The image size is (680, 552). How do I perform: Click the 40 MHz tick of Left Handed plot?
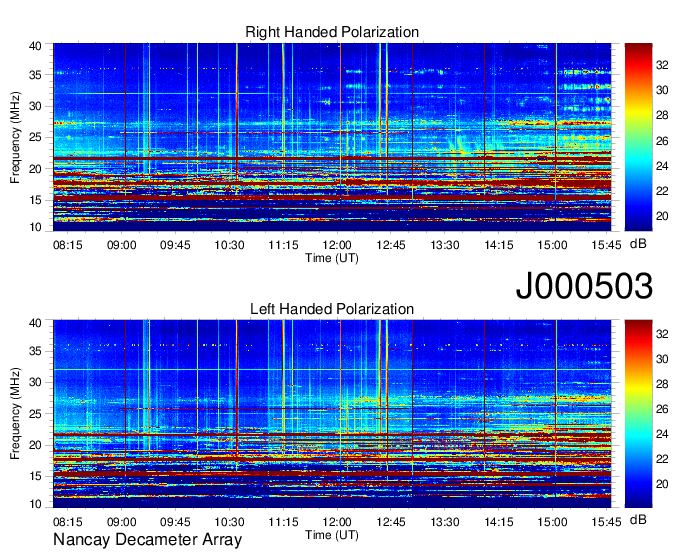pyautogui.click(x=35, y=323)
